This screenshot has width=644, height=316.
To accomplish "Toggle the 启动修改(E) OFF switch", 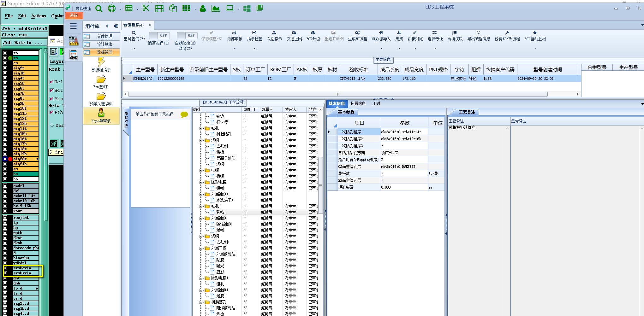I will (187, 35).
